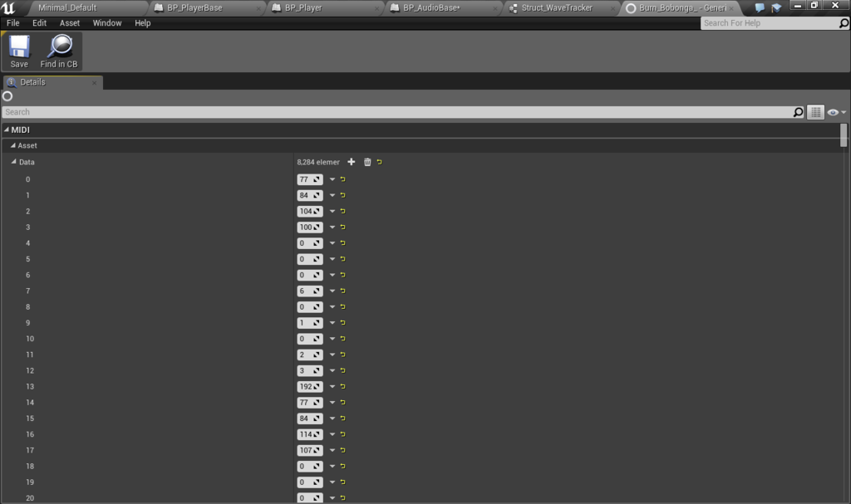The height and width of the screenshot is (504, 851).
Task: Open the File menu
Action: pyautogui.click(x=13, y=22)
